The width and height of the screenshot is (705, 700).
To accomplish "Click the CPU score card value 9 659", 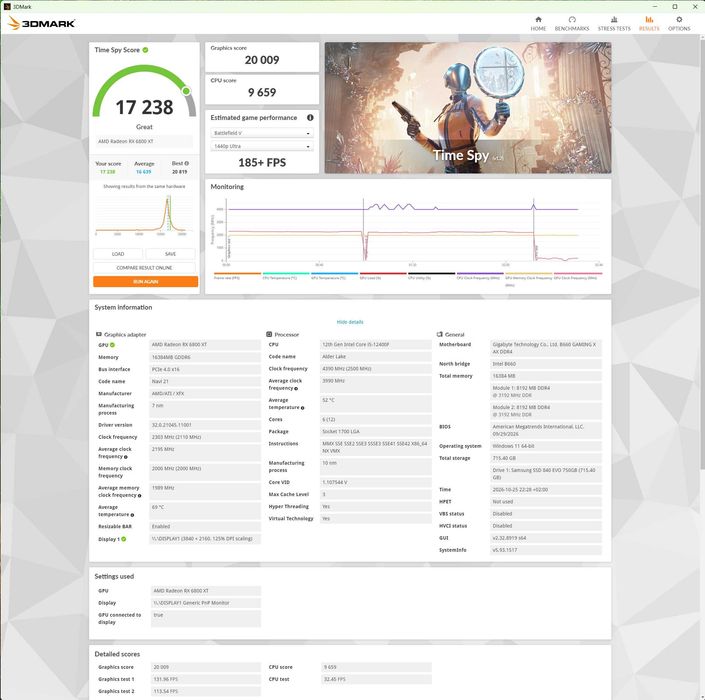I will (x=262, y=92).
